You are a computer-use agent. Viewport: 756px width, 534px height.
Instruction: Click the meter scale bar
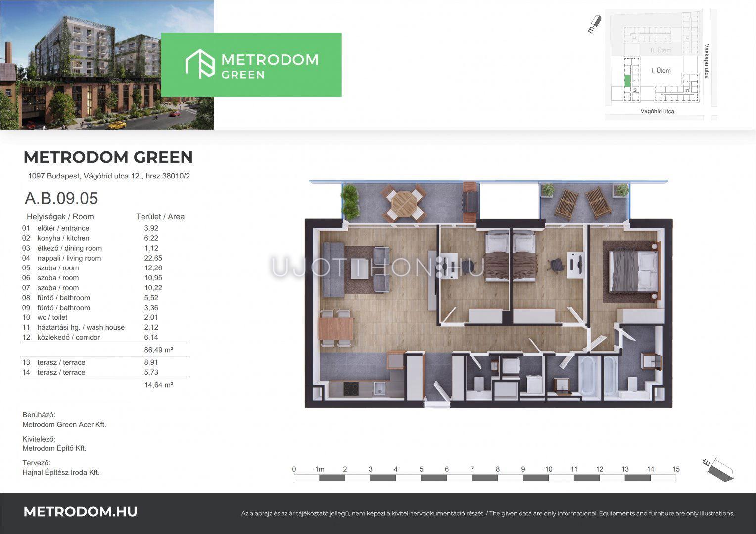[484, 478]
